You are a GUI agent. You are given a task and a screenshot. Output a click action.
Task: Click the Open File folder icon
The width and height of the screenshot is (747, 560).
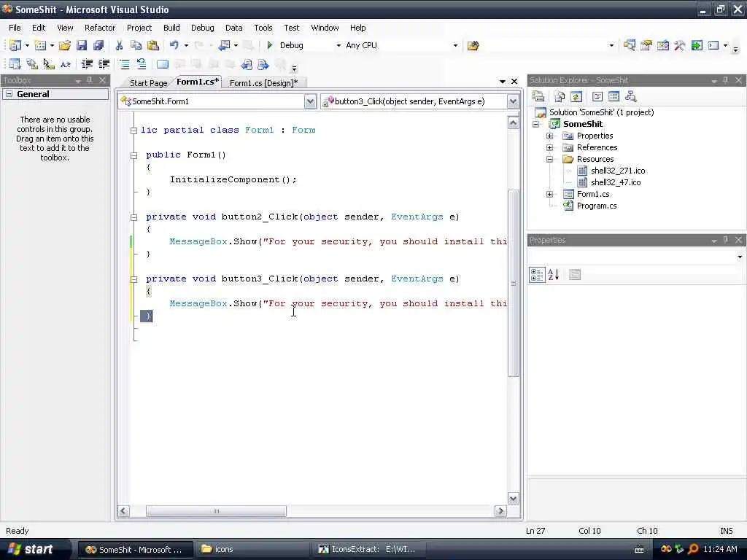pyautogui.click(x=65, y=45)
